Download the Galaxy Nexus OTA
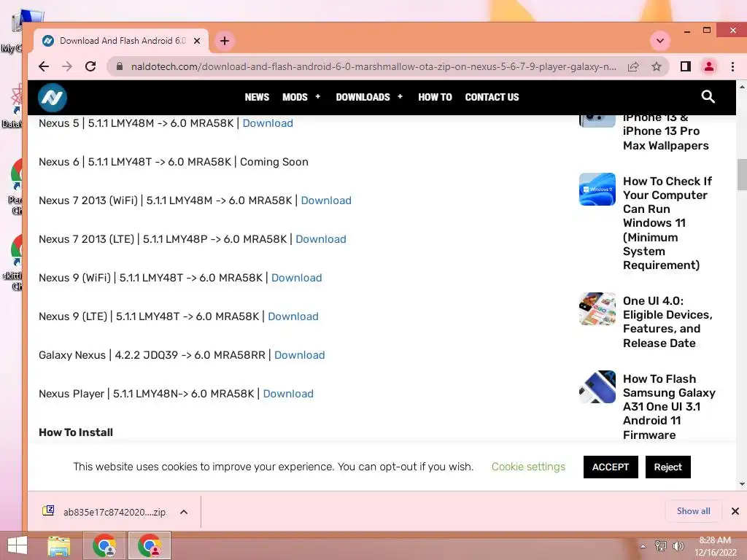Image resolution: width=747 pixels, height=560 pixels. point(299,355)
